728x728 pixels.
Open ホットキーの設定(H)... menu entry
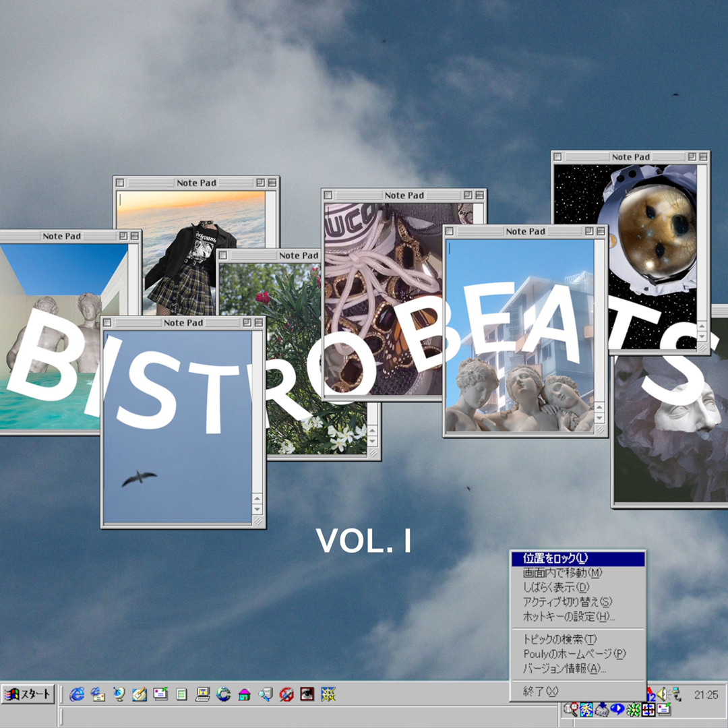click(x=578, y=617)
